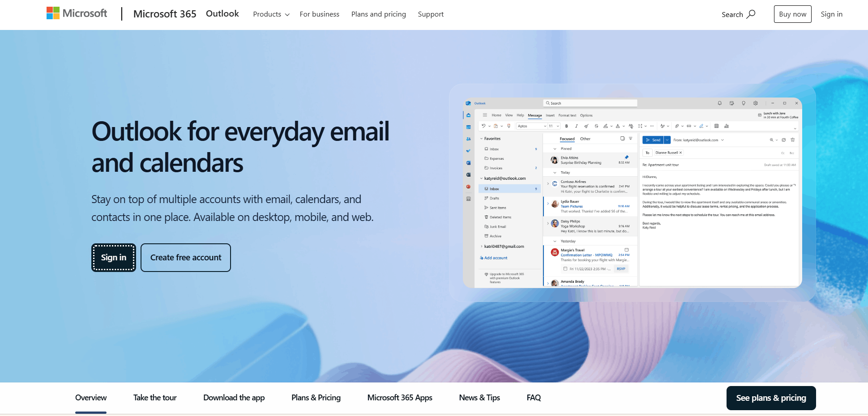
Task: Open the From katyreid@outlook.com address dropdown
Action: click(x=722, y=140)
